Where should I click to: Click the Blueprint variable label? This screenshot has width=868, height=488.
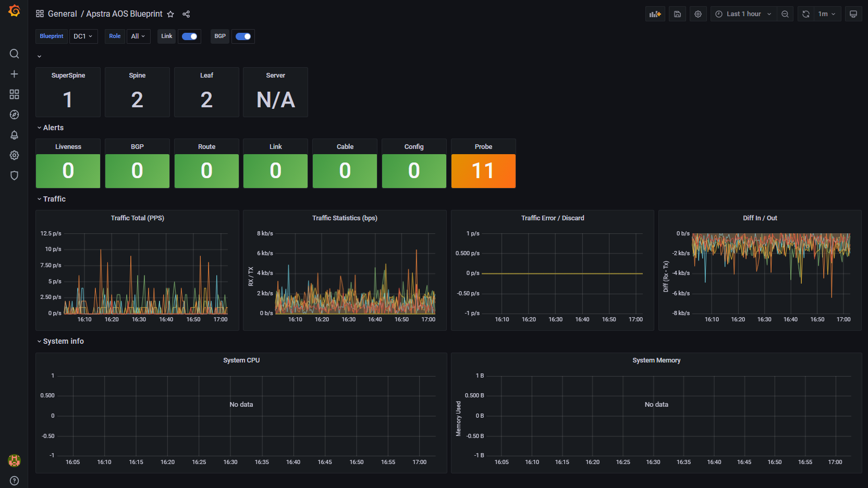coord(52,36)
